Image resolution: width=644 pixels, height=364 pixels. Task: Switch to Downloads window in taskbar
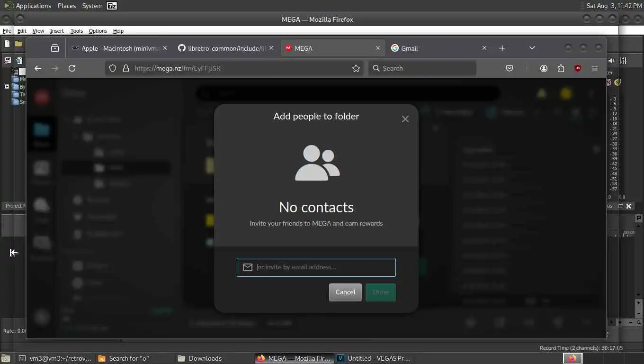214,358
